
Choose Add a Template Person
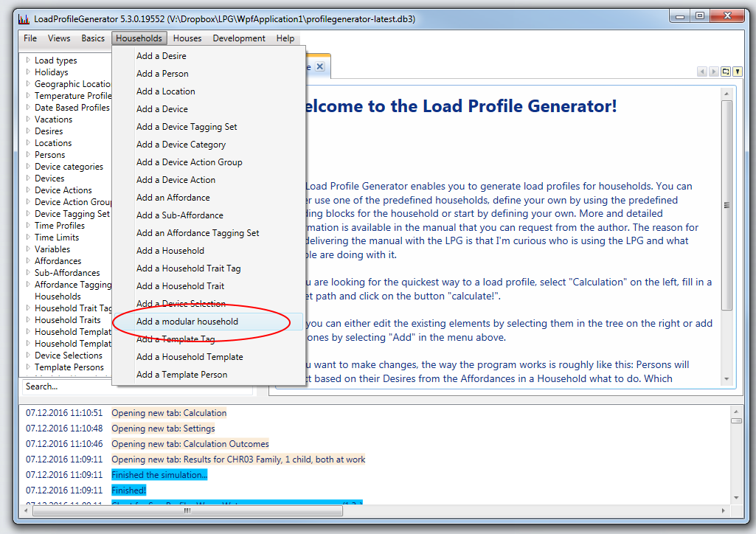point(209,375)
